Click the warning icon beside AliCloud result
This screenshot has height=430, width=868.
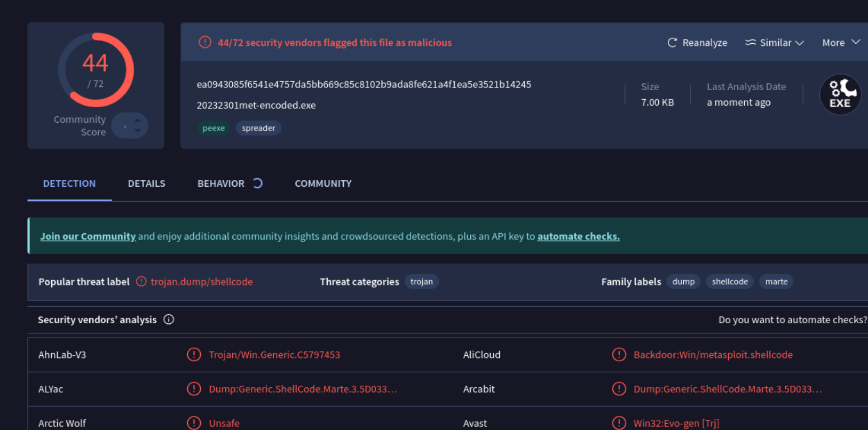pyautogui.click(x=619, y=355)
